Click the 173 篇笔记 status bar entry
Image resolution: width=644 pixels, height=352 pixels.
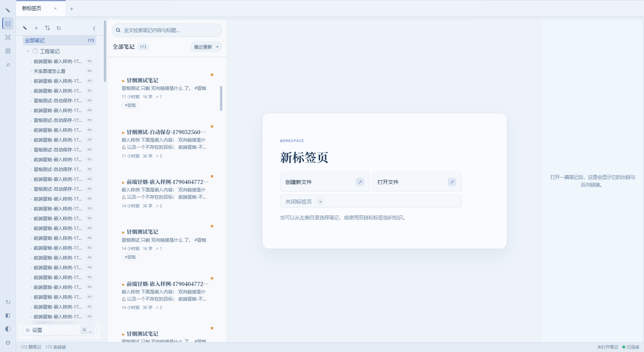tap(31, 347)
